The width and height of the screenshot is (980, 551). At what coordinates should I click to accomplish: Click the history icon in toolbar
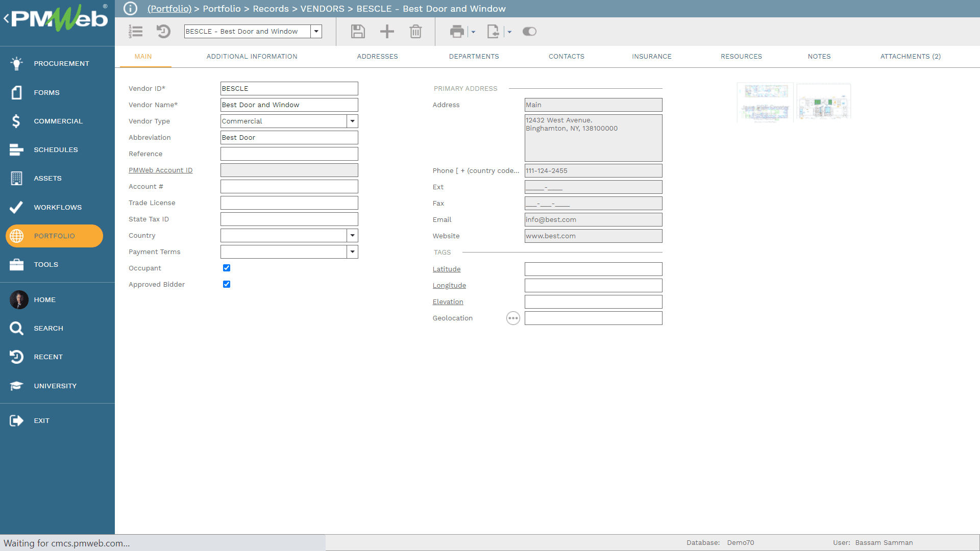[x=163, y=32]
